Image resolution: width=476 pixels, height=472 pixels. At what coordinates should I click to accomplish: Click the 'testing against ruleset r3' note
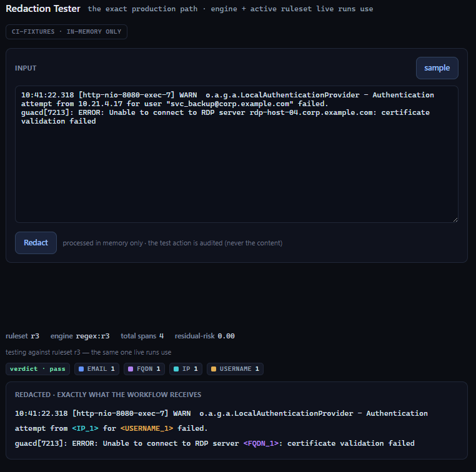(x=88, y=352)
